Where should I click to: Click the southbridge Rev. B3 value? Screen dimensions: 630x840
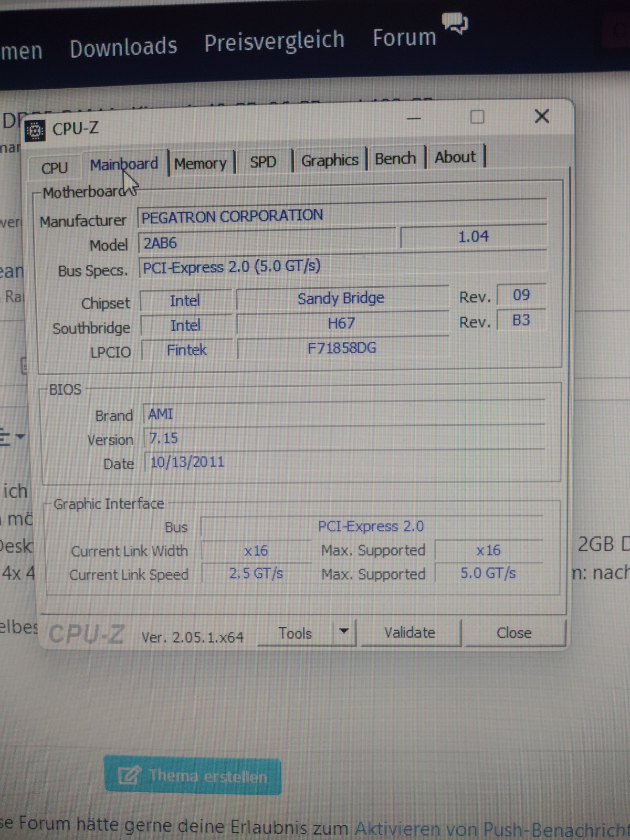[521, 320]
